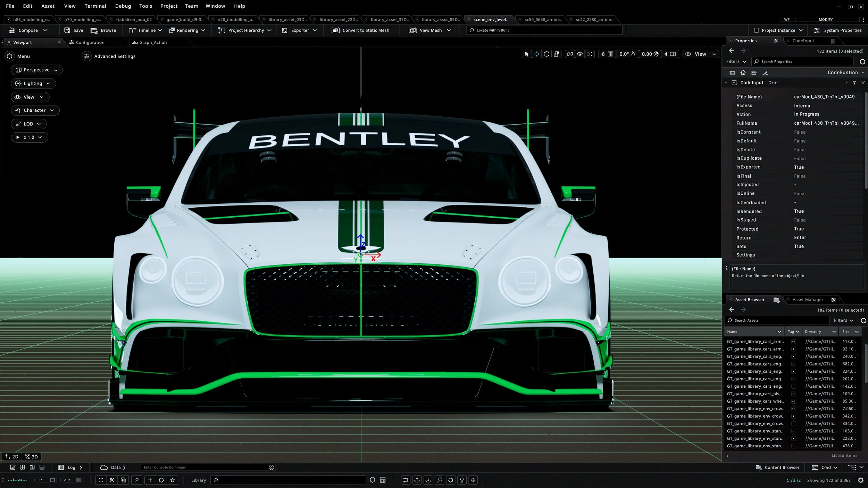This screenshot has width=868, height=488.
Task: Expand the Timeline dropdown
Action: pos(145,30)
